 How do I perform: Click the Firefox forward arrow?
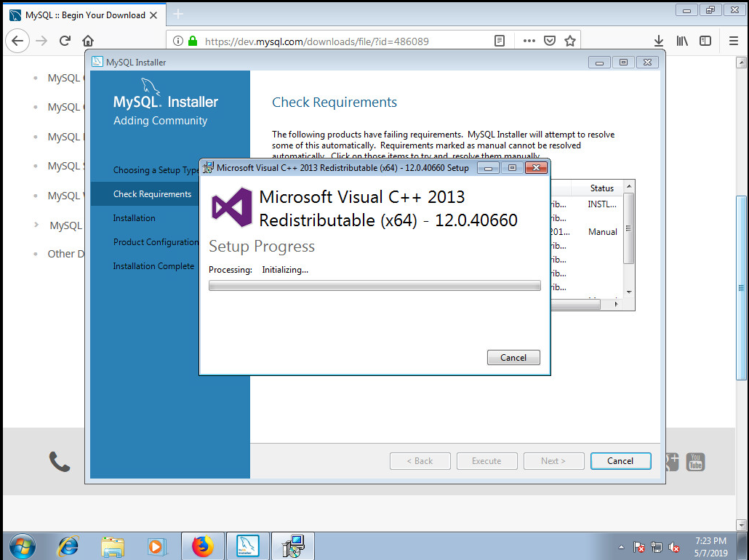[x=41, y=41]
